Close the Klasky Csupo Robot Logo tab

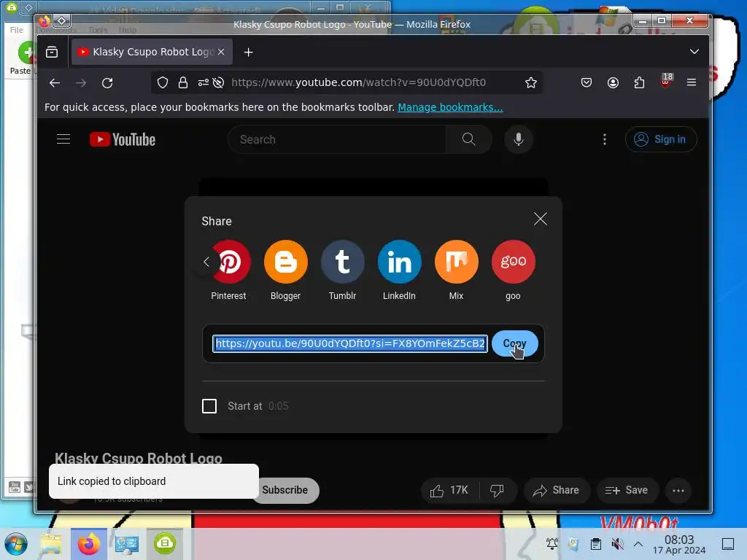coord(221,52)
